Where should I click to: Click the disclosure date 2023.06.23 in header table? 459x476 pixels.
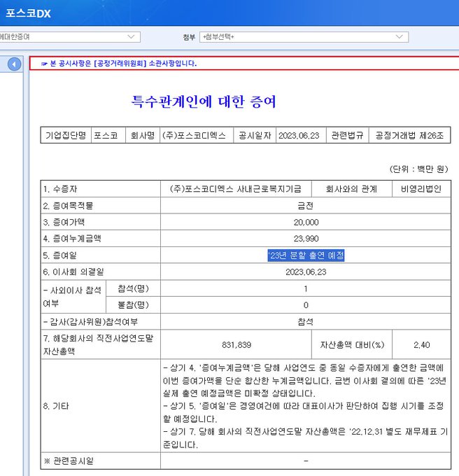[x=299, y=135]
